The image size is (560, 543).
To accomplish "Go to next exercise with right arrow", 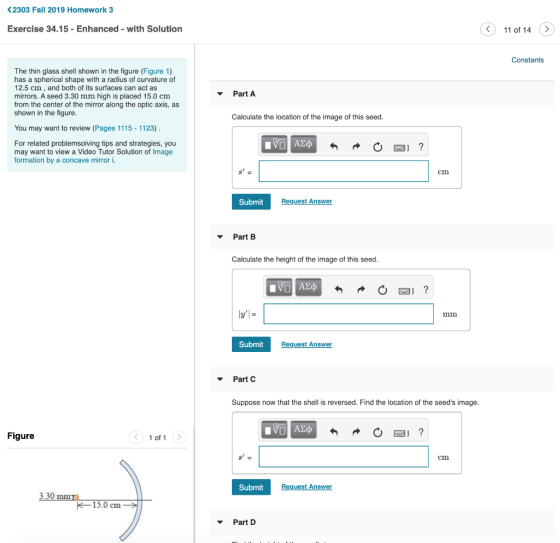I will point(546,29).
